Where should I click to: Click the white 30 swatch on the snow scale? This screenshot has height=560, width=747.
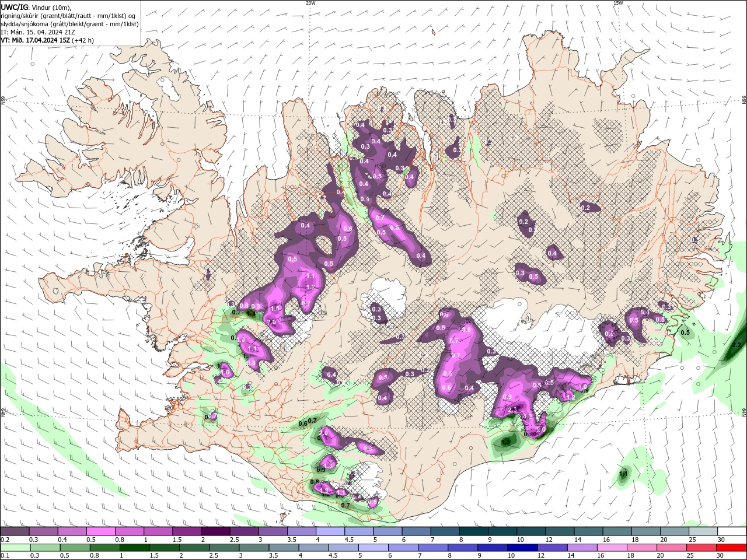[x=731, y=531]
